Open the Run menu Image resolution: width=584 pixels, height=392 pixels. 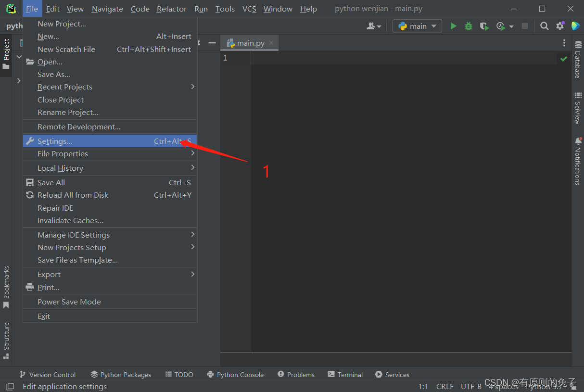tap(201, 9)
